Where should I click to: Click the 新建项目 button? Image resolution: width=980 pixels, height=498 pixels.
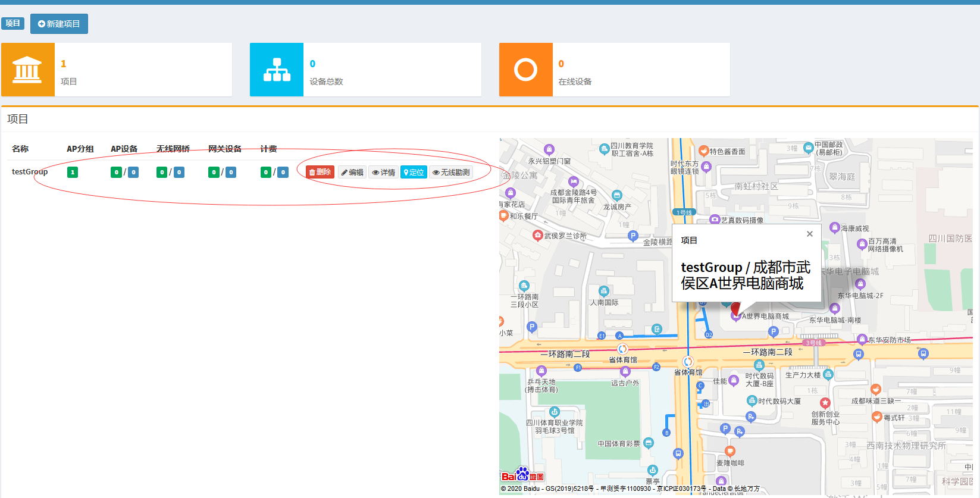click(x=59, y=24)
